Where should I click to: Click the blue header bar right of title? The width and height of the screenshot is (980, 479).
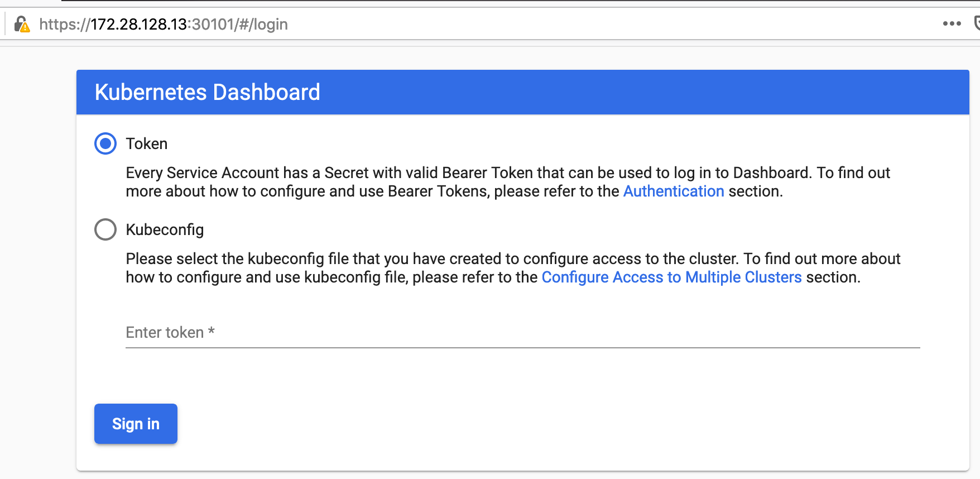[642, 93]
